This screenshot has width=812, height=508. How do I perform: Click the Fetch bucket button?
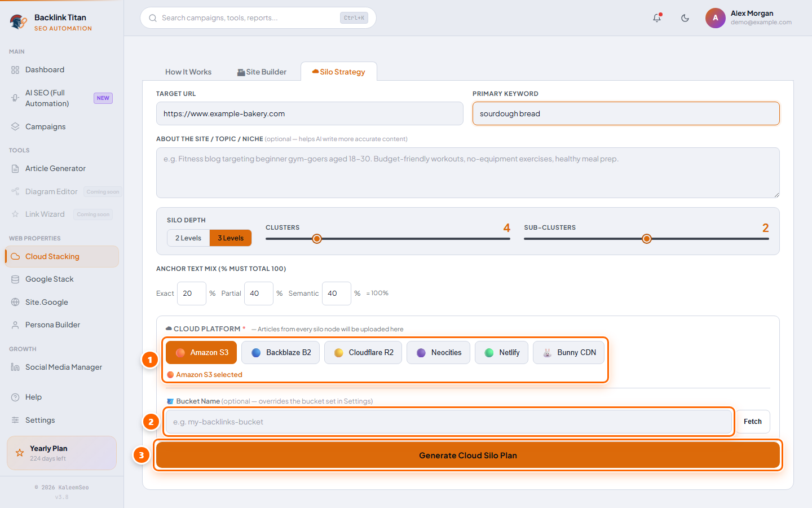coord(753,422)
